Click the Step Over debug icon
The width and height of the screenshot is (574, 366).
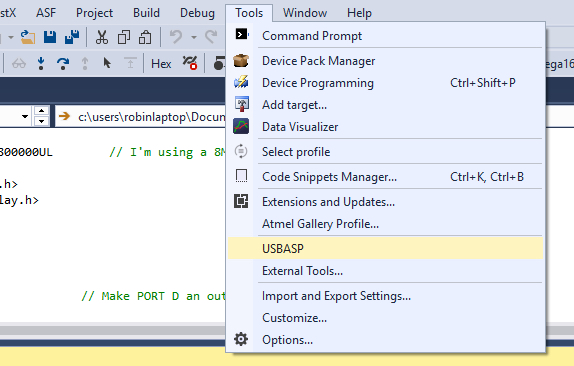(63, 64)
